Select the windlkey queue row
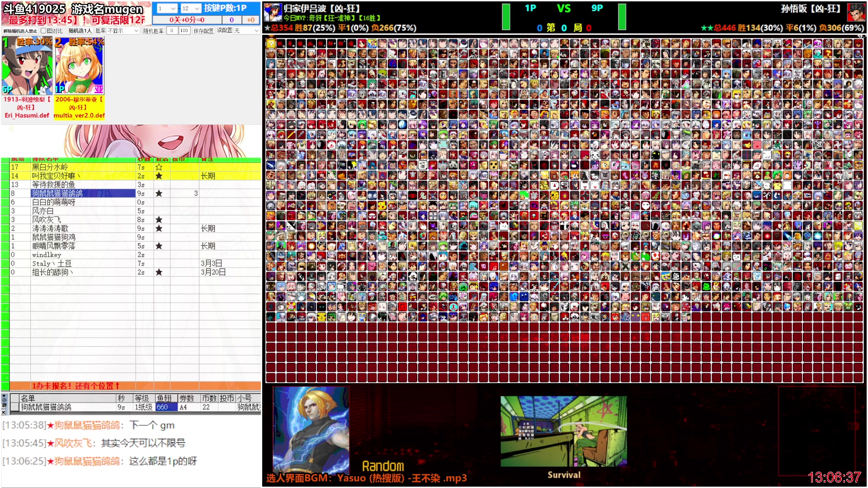The image size is (868, 488). click(x=135, y=255)
